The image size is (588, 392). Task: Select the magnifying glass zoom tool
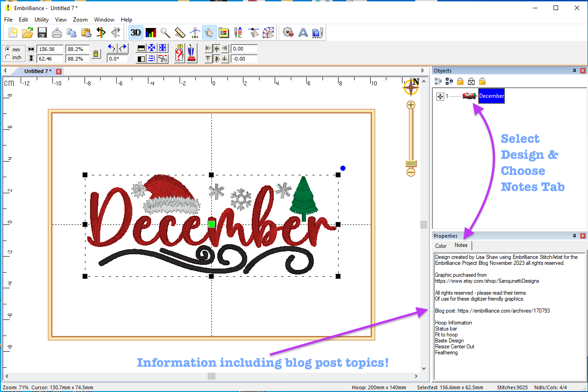click(165, 33)
